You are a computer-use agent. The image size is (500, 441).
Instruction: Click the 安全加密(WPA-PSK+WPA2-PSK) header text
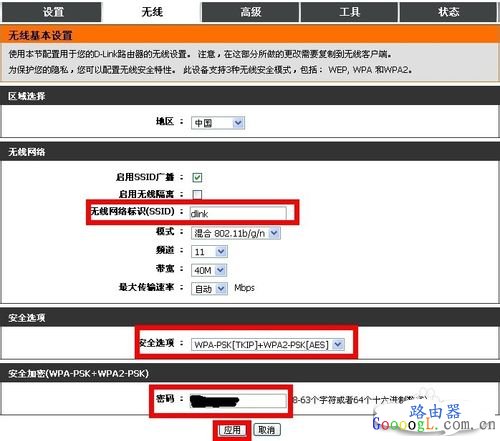78,373
